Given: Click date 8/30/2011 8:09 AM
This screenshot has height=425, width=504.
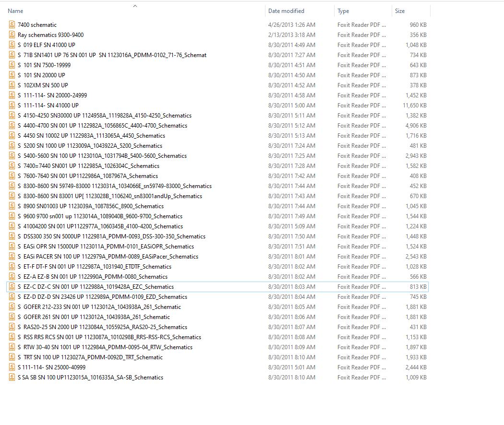Looking at the screenshot, I should (291, 347).
